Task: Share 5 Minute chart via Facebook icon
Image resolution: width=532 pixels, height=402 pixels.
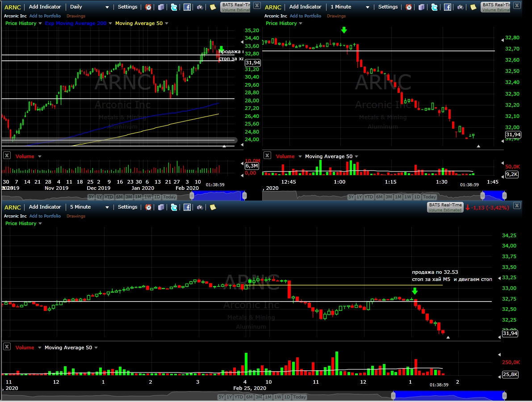Action: pyautogui.click(x=187, y=207)
